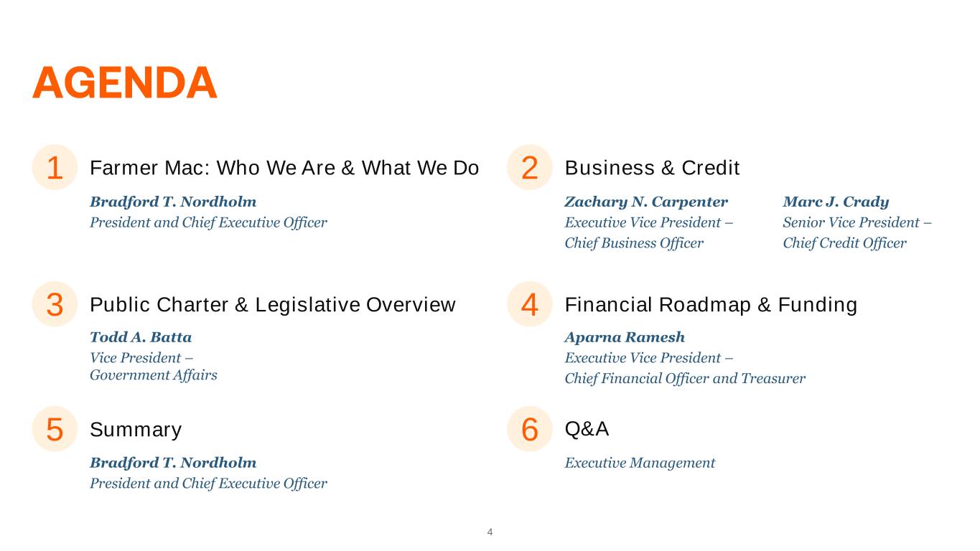Click Todd A. Batta's name
The width and height of the screenshot is (980, 551).
tap(141, 337)
